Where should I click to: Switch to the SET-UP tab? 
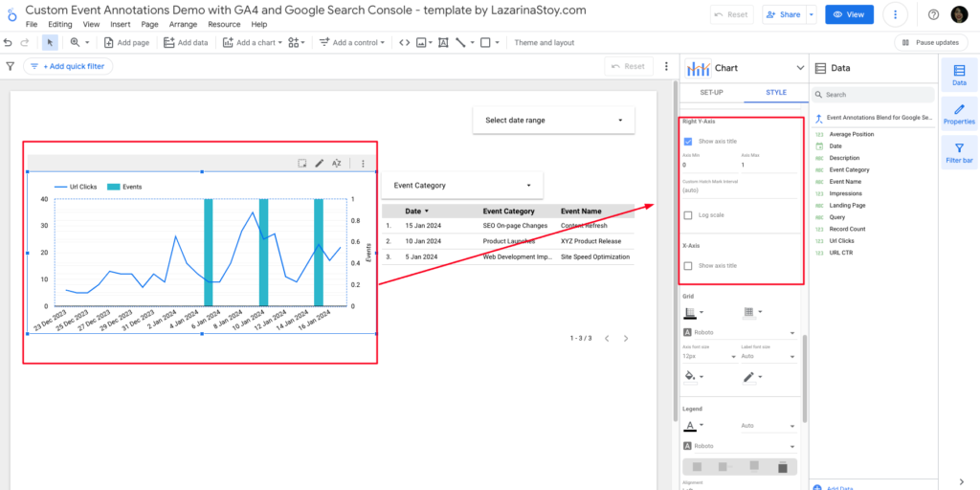tap(711, 93)
